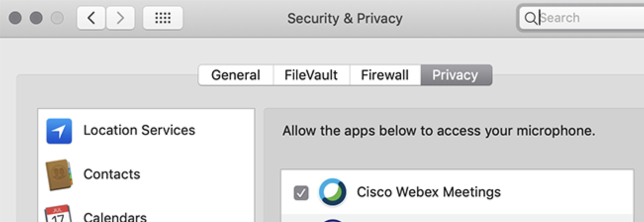
Task: Close the Security & Privacy window
Action: (x=15, y=18)
